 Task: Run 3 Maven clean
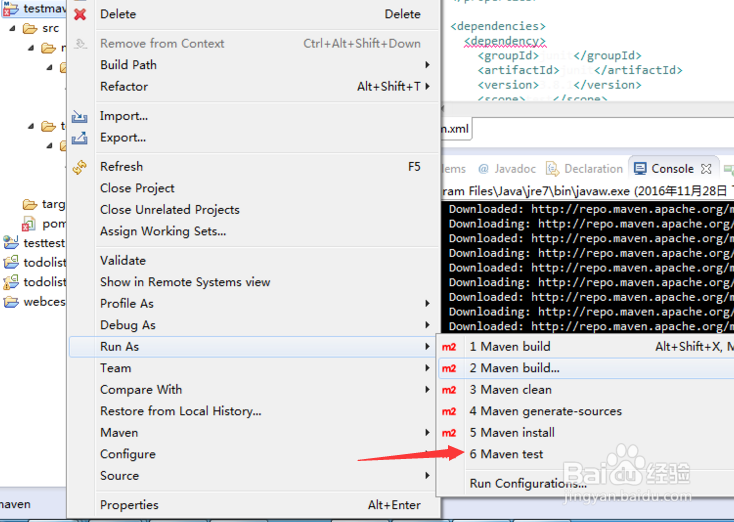click(x=586, y=390)
